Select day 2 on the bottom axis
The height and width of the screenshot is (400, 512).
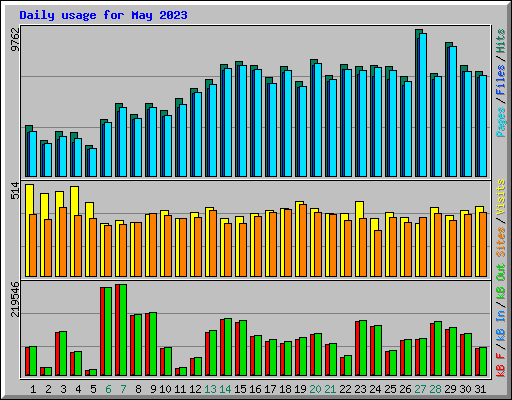tap(48, 389)
